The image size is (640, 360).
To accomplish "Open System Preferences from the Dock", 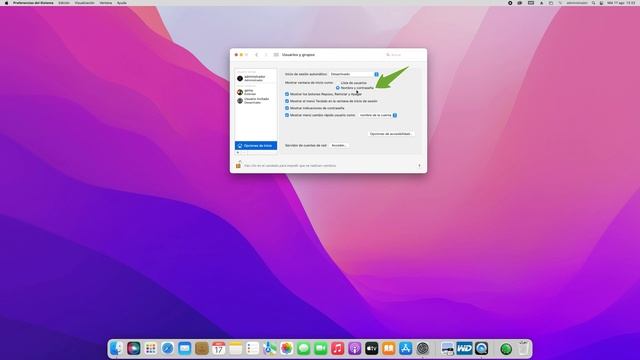I will (x=422, y=349).
